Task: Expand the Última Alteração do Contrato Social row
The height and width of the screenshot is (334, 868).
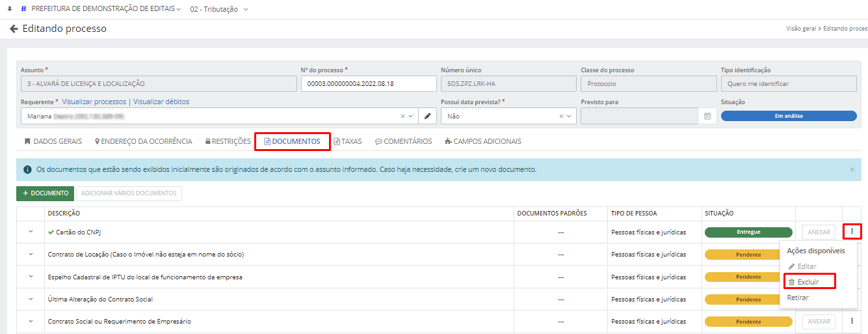Action: [x=30, y=299]
